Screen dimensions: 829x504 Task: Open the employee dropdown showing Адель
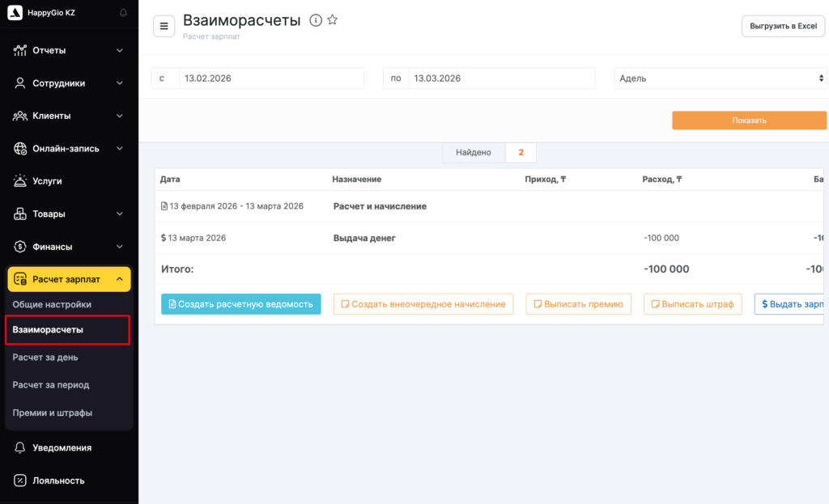point(720,78)
